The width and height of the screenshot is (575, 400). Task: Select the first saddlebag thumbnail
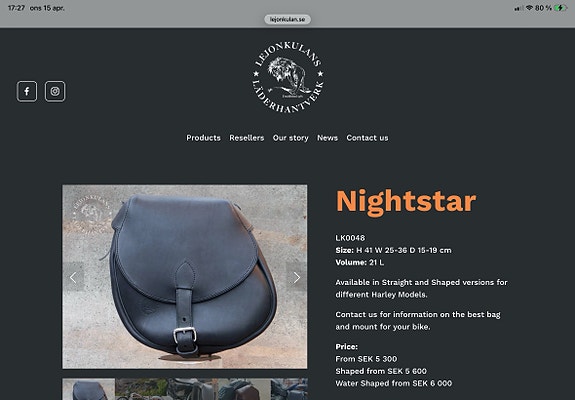89,389
